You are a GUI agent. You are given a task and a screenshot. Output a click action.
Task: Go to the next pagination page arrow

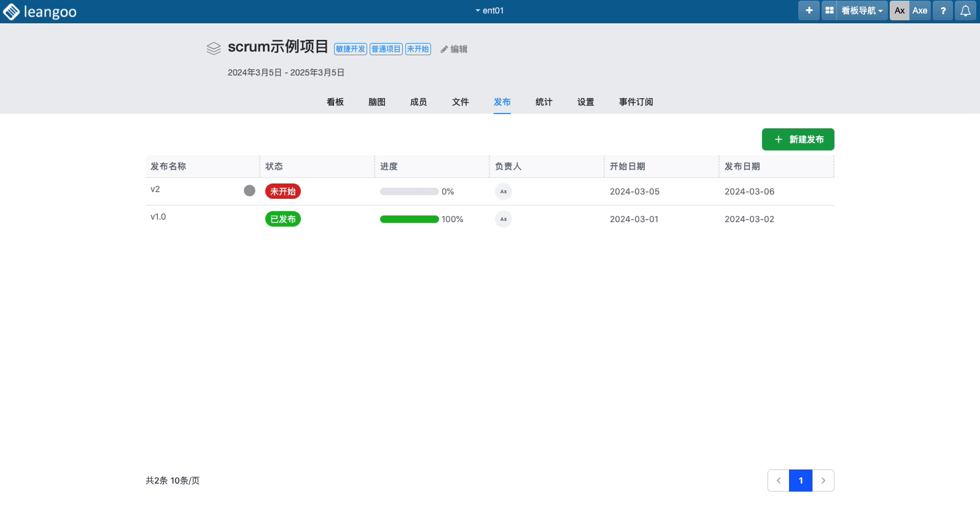coord(823,481)
